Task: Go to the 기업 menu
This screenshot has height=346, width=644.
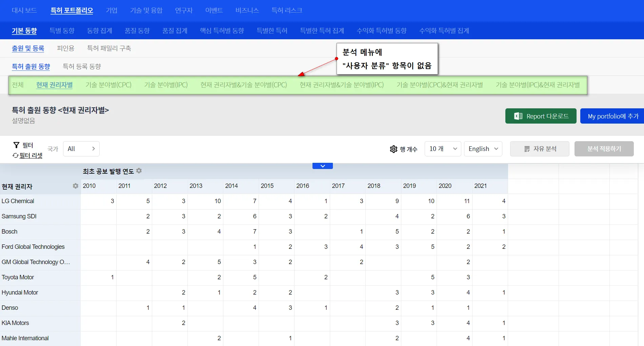Action: (x=112, y=10)
